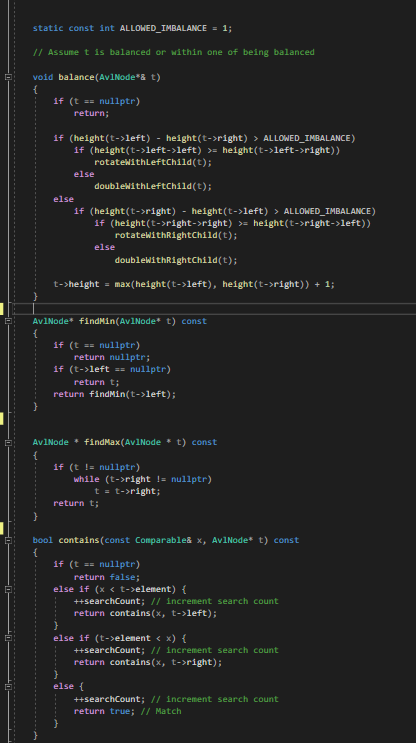Click the 't = t->right;' statement
Screen dimensions: 416x743
(x=127, y=491)
